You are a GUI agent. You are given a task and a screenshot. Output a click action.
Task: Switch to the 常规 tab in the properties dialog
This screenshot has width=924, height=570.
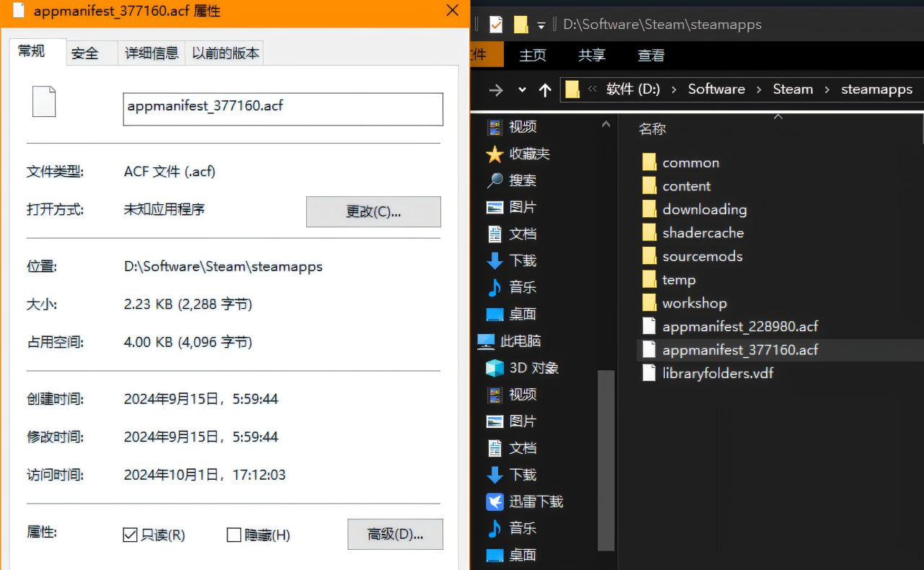[x=32, y=51]
